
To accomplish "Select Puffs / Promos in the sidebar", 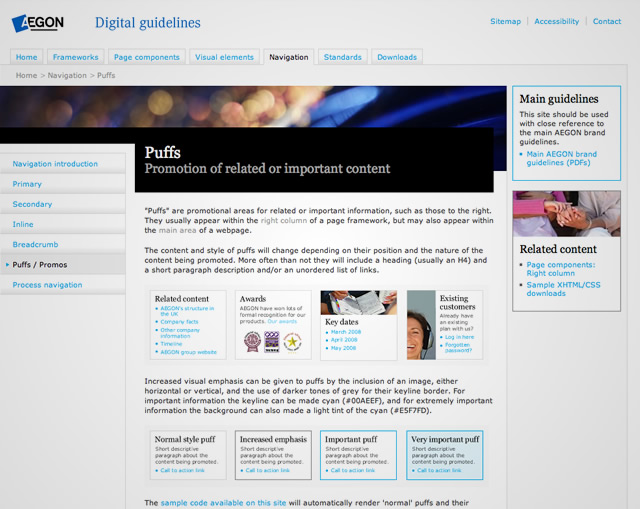I will (62, 265).
